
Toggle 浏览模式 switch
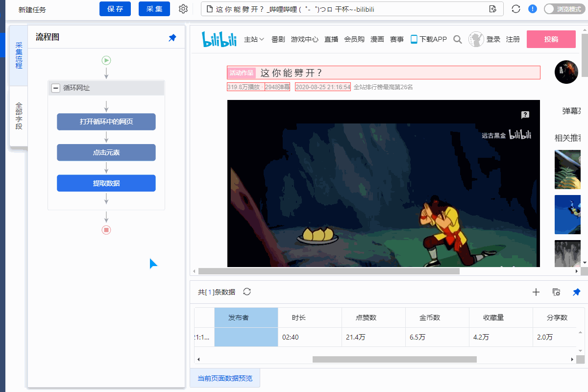tap(564, 9)
